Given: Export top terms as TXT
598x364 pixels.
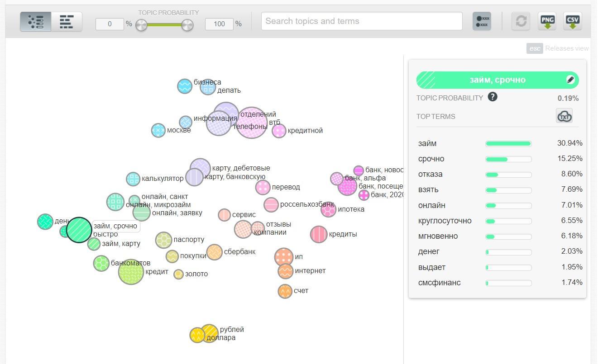Looking at the screenshot, I should click(564, 116).
